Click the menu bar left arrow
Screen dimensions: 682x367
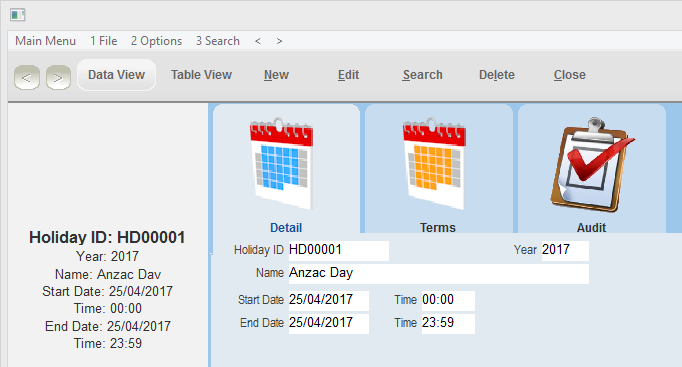[x=258, y=41]
